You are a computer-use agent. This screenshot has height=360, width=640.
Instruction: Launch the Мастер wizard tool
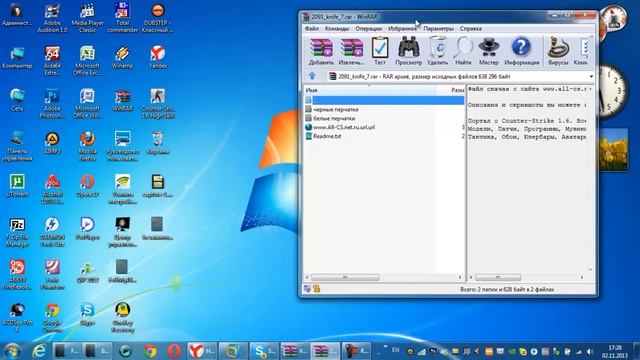click(x=489, y=51)
